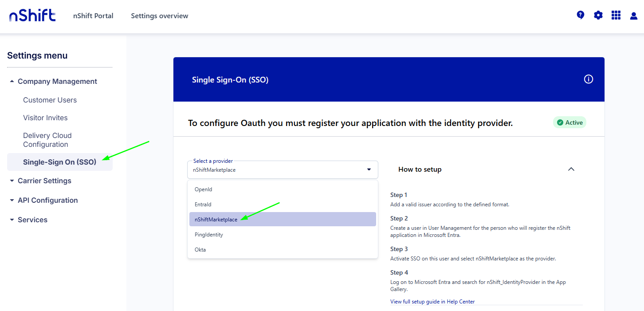
Task: Open the settings gear icon
Action: (x=598, y=15)
